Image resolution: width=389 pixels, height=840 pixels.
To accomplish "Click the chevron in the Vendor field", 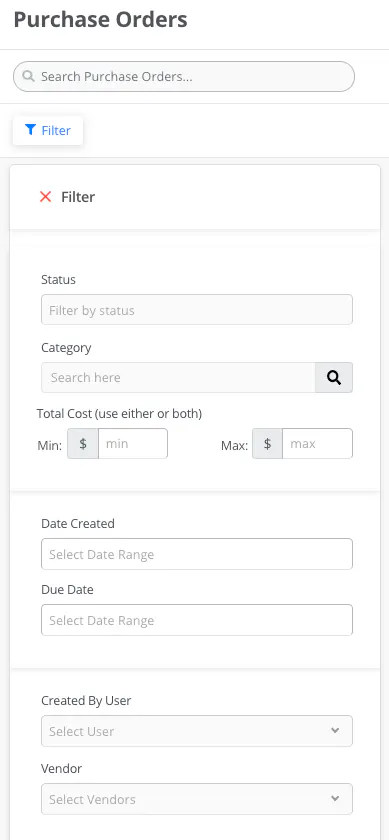I will pos(335,799).
